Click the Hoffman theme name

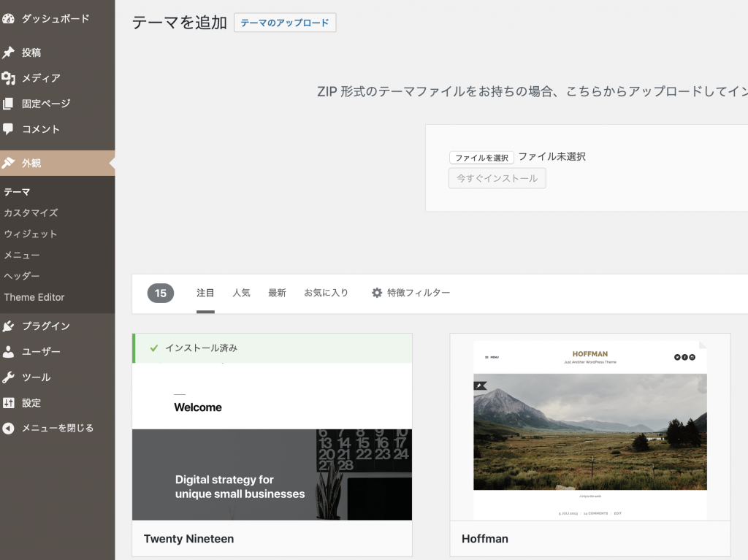coord(485,539)
